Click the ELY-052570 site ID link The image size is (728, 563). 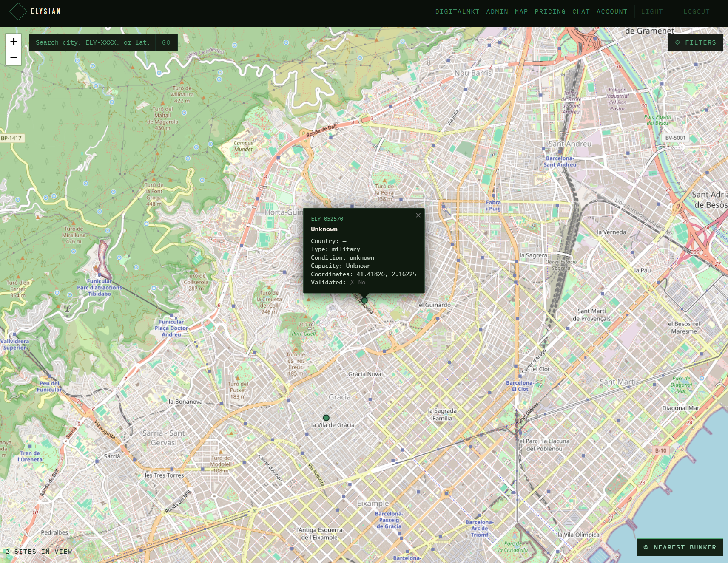click(327, 219)
